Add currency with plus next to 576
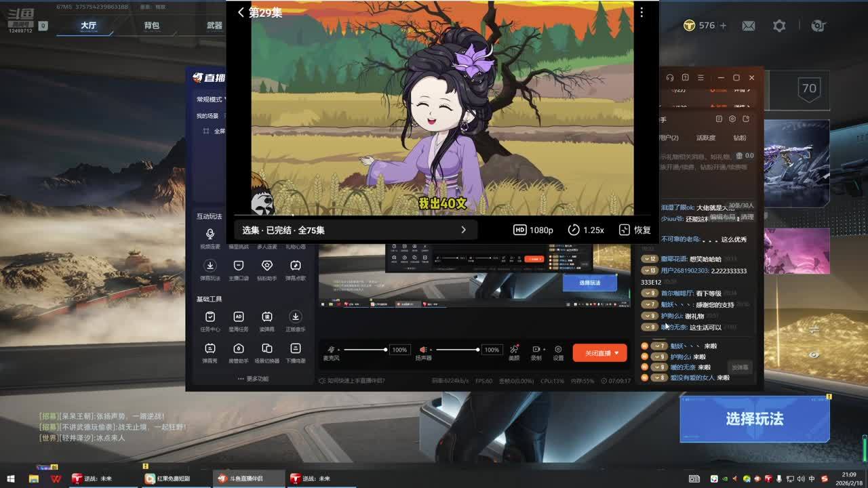Viewport: 868px width, 488px height. [723, 26]
